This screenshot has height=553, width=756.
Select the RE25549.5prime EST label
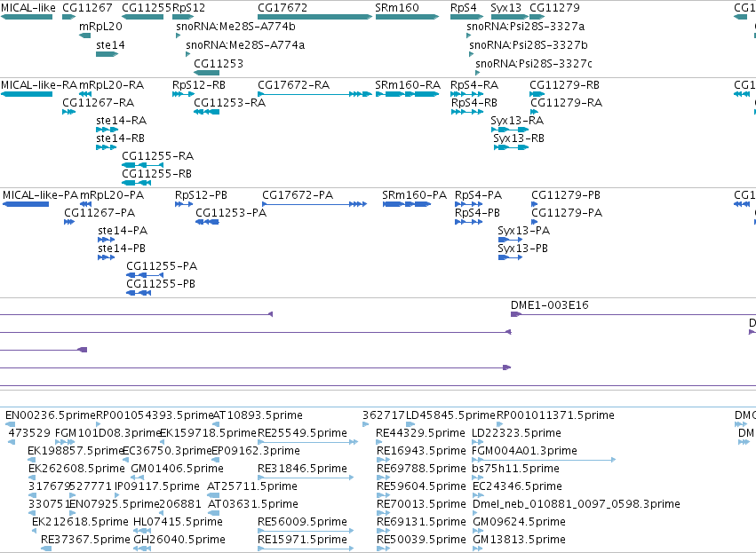pyautogui.click(x=302, y=433)
